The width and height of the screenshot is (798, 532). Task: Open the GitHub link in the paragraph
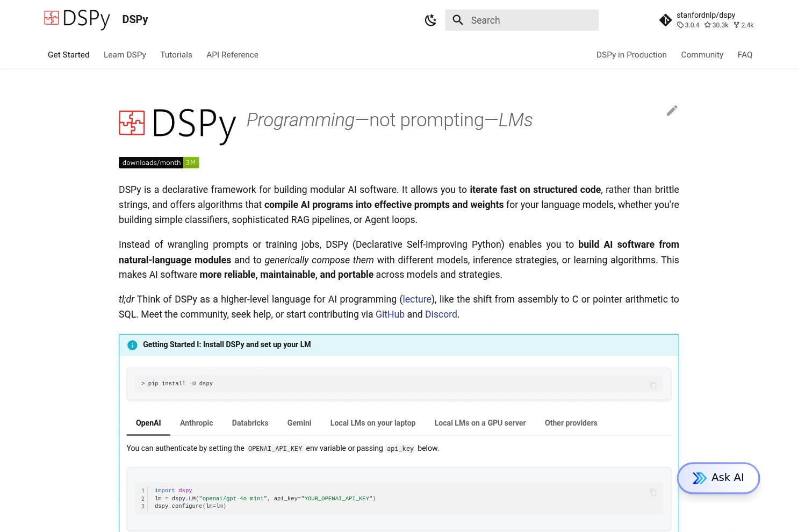click(390, 314)
